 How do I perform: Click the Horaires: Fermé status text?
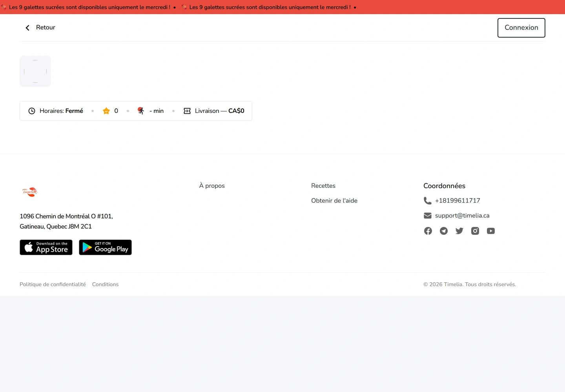(x=61, y=111)
